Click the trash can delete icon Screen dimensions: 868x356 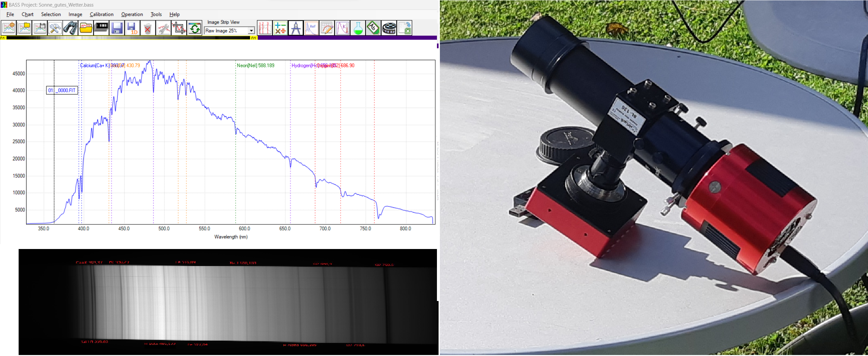coord(148,28)
